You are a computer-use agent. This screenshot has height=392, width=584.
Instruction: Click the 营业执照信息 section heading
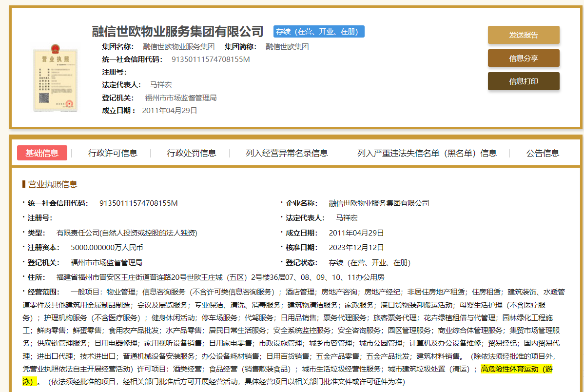tap(53, 184)
